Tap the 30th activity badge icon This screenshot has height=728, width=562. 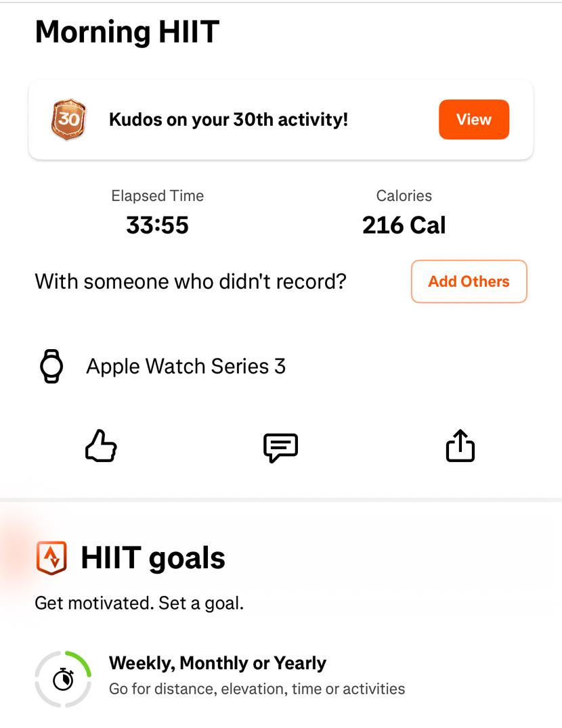tap(69, 119)
